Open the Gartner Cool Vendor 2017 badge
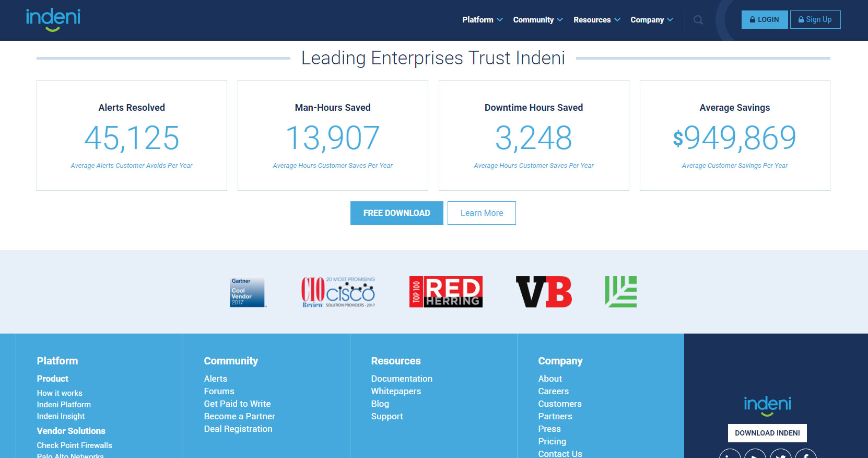The height and width of the screenshot is (458, 868). (248, 292)
